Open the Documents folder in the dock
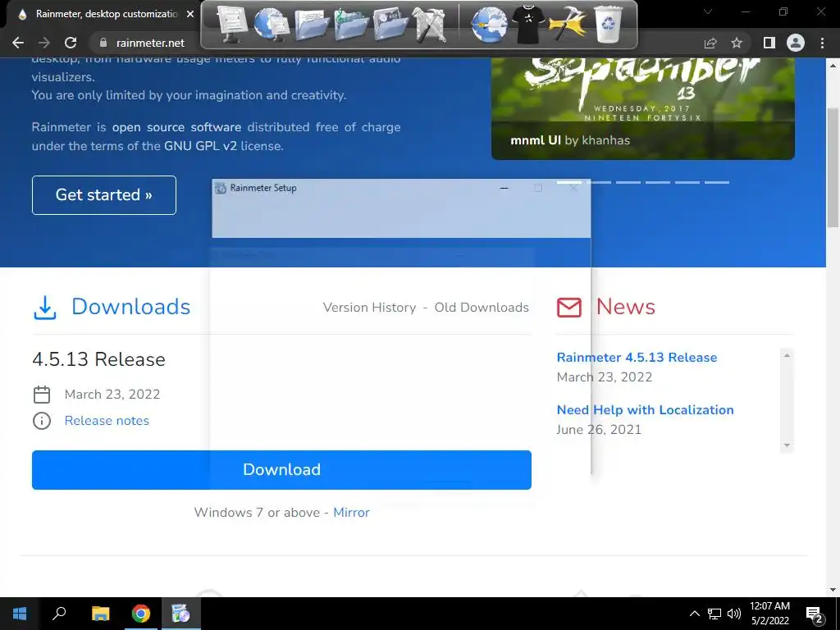Viewport: 840px width, 630px height. (311, 25)
